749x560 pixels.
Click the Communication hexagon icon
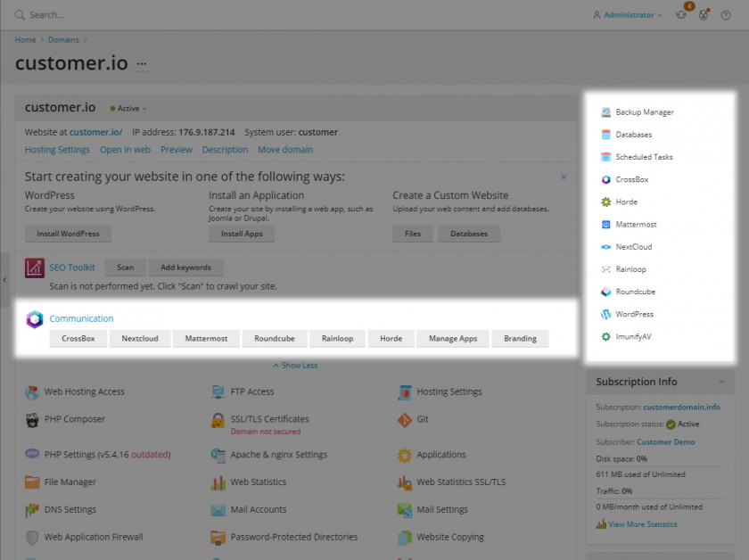click(35, 319)
